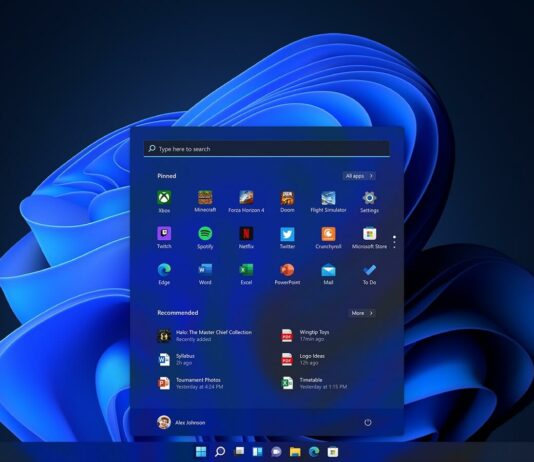This screenshot has width=534, height=462.
Task: Open Microsoft Store on the taskbar
Action: (x=333, y=451)
